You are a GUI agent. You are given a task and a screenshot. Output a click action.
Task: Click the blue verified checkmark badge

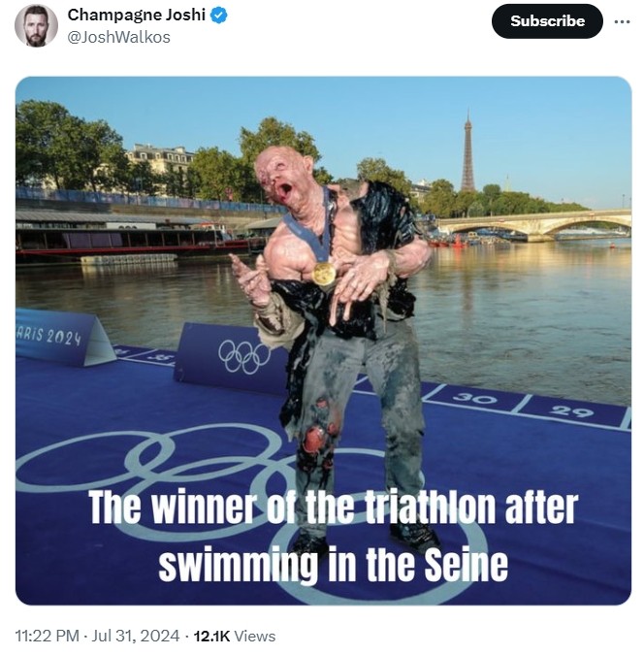pyautogui.click(x=219, y=16)
